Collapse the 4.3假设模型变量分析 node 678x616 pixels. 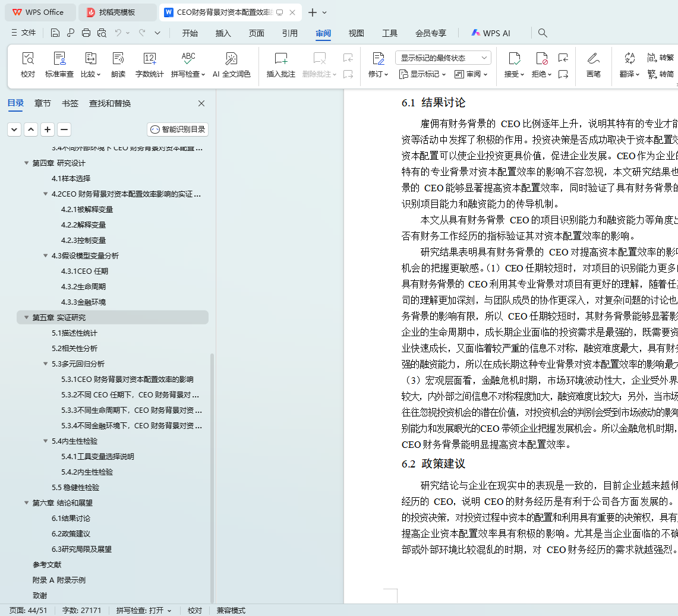tap(45, 255)
